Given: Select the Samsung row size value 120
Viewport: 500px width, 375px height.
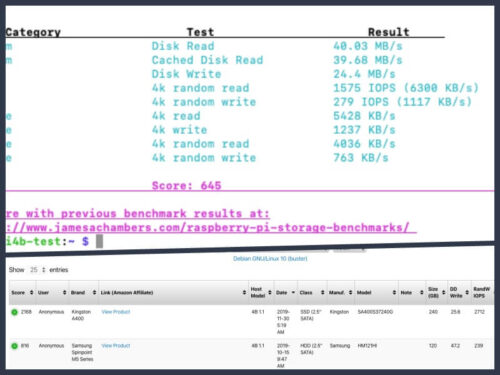Looking at the screenshot, I should [433, 346].
